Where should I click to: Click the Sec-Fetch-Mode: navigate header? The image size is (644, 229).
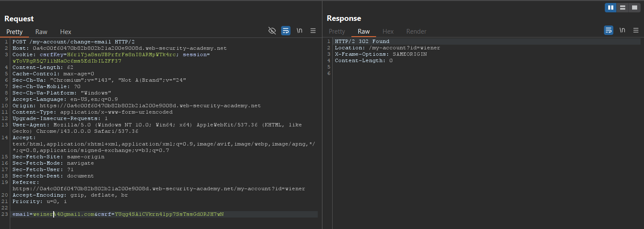[x=53, y=163]
